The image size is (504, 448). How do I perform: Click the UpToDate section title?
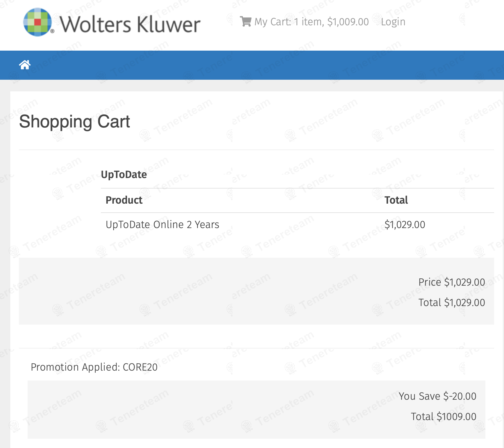coord(124,175)
